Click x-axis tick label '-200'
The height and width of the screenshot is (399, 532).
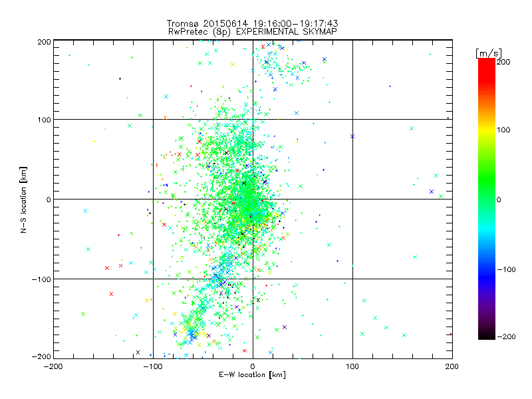[53, 366]
